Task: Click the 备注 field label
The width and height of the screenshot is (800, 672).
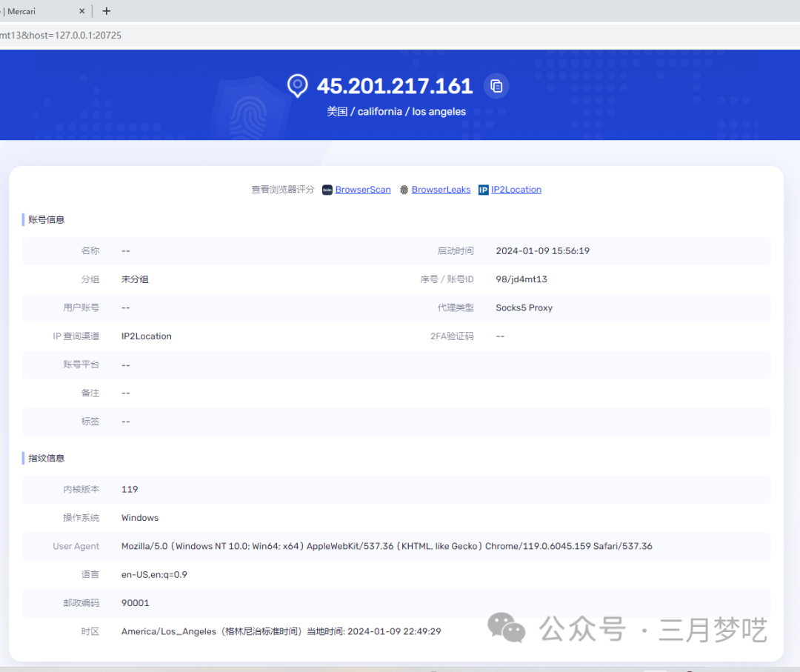Action: click(x=90, y=393)
